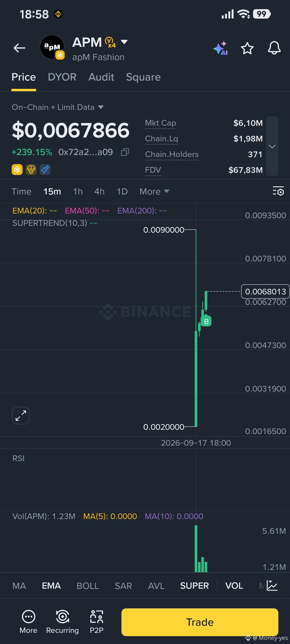Toggle the EMA indicator
The width and height of the screenshot is (290, 644).
click(x=51, y=586)
